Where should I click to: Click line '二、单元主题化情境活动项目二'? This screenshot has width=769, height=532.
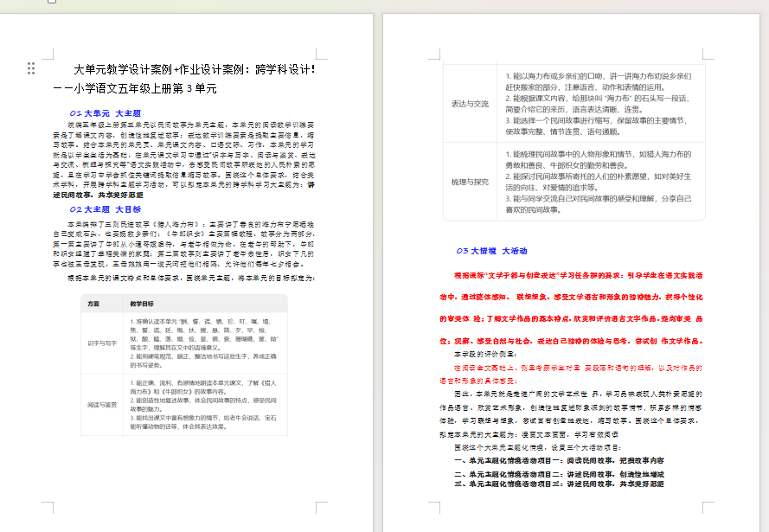coord(559,475)
